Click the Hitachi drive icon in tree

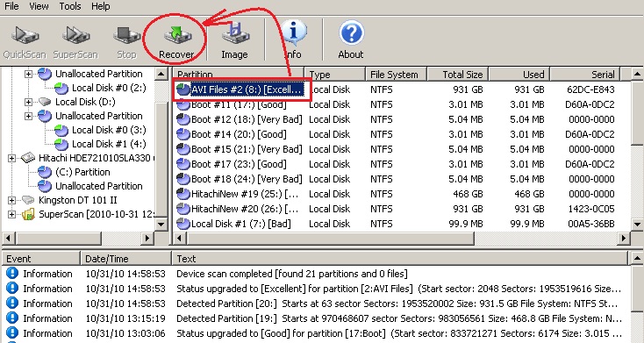[28, 157]
